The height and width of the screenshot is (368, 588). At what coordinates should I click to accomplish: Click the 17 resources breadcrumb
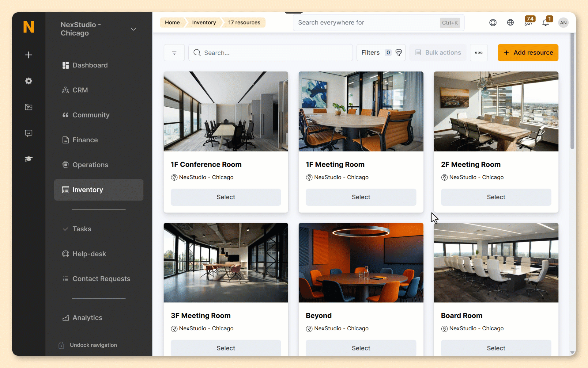point(244,22)
